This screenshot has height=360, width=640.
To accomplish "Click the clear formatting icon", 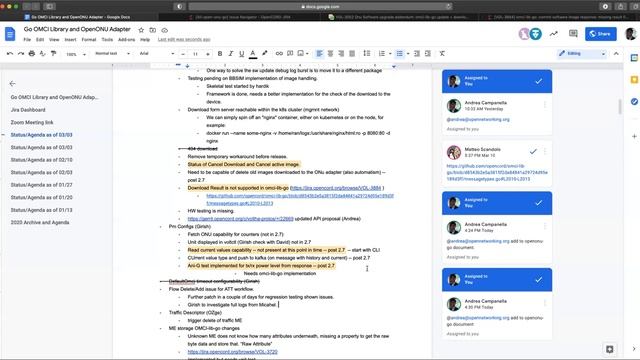I will [x=442, y=53].
